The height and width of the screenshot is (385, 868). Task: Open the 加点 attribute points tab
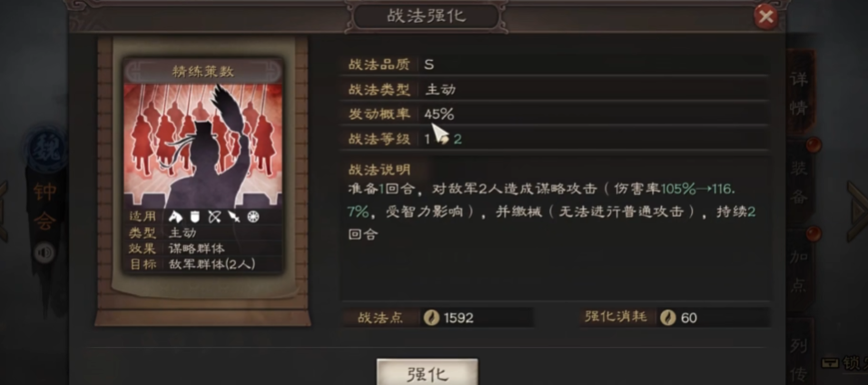pos(799,271)
